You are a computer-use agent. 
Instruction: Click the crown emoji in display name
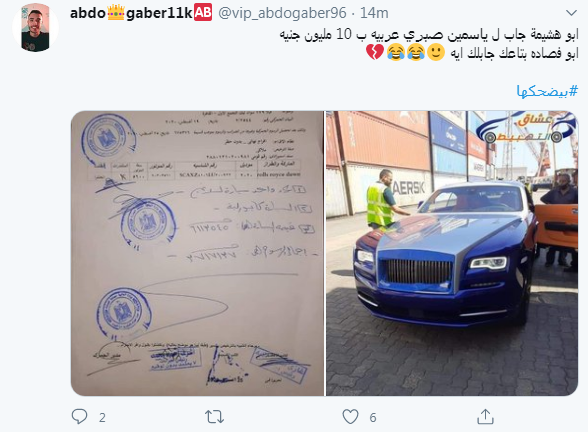tap(116, 12)
